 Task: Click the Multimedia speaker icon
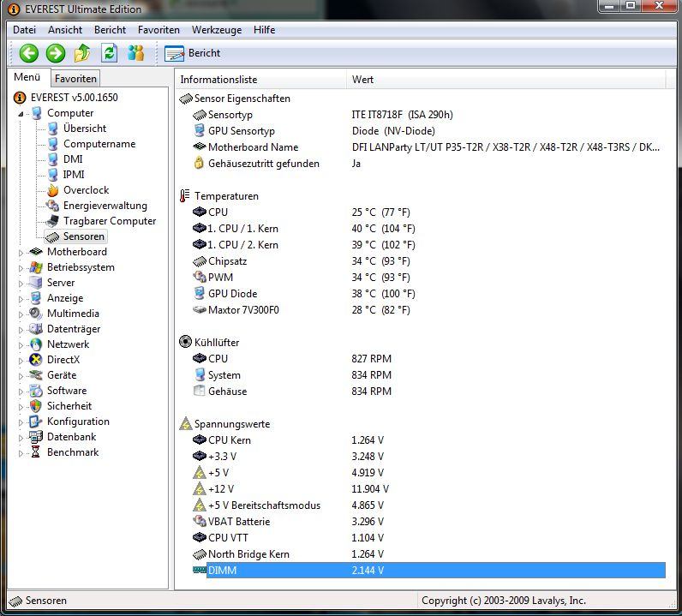pos(36,314)
